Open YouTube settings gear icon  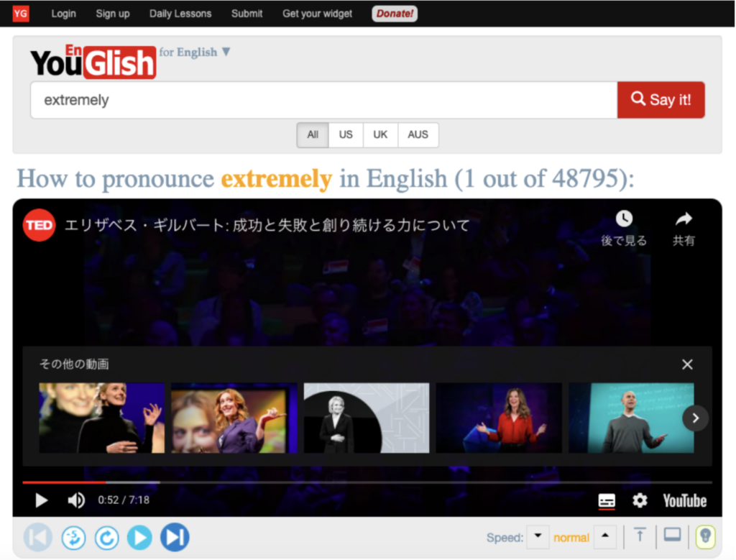[x=640, y=500]
